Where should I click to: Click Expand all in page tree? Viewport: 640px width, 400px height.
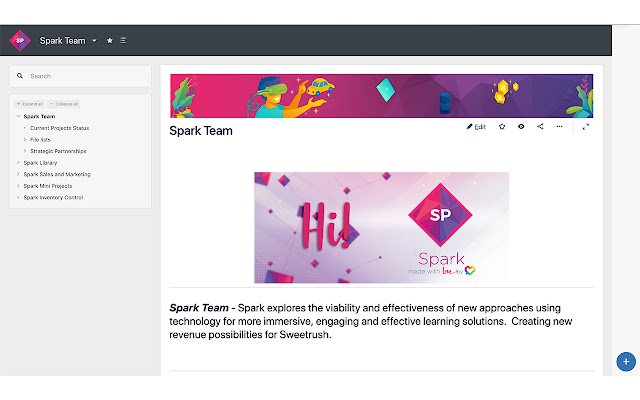click(x=30, y=104)
